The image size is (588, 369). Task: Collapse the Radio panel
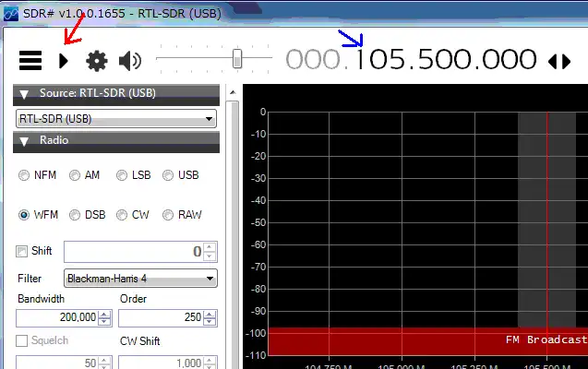[x=24, y=142]
